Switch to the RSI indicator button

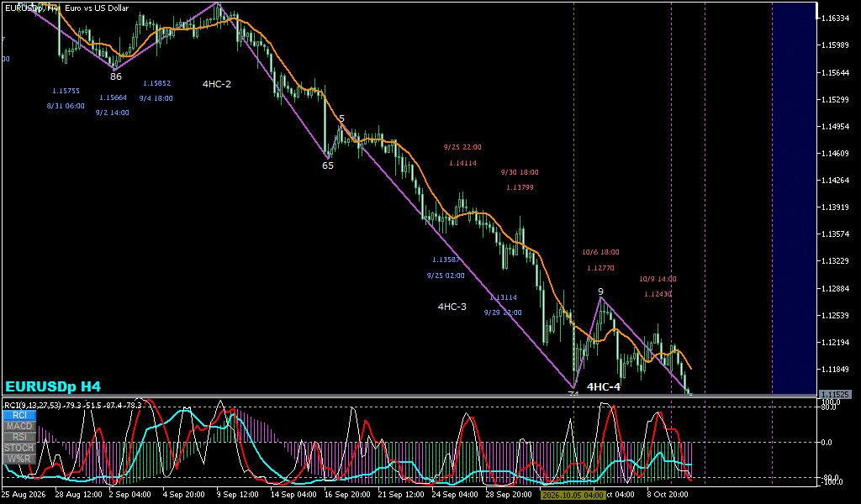coord(20,437)
